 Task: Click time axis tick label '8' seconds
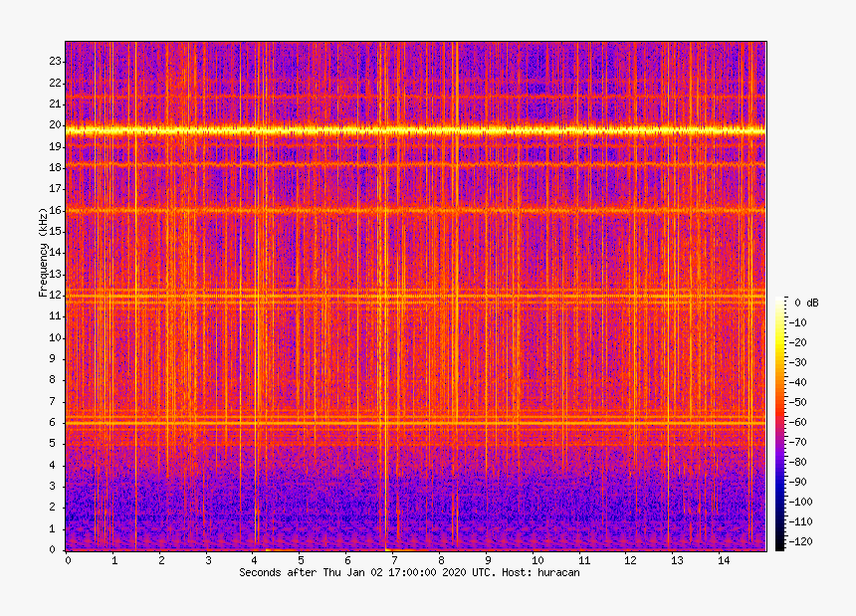[441, 560]
